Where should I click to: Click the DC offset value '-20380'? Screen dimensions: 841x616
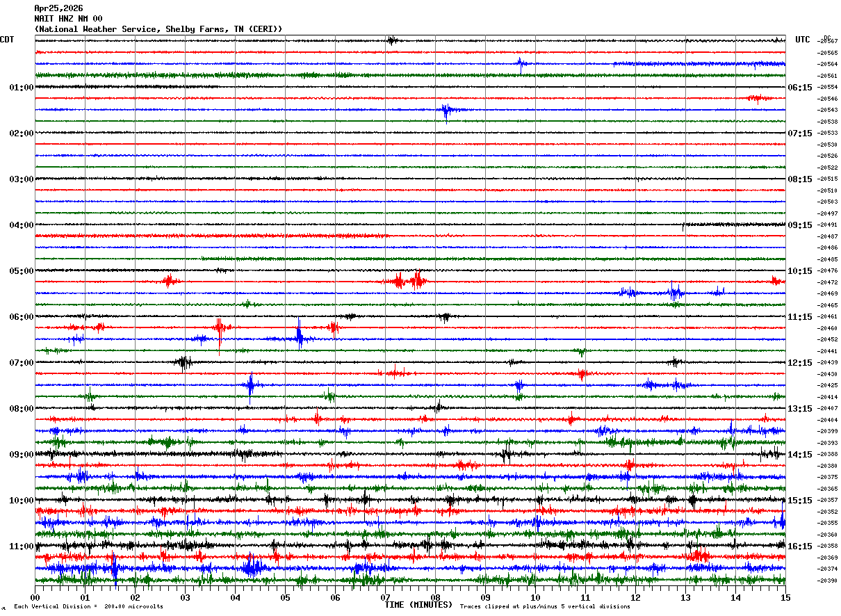(828, 466)
